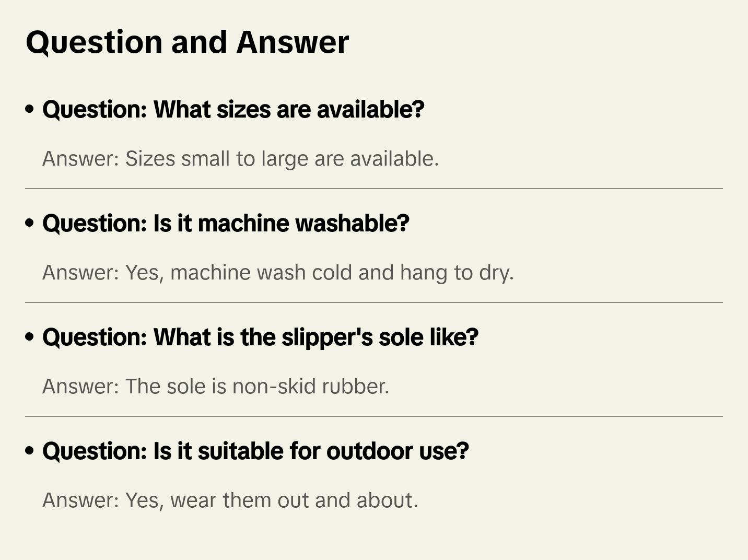Select the 'machine wash cold and hang to dry' answer
748x560 pixels.
[278, 273]
